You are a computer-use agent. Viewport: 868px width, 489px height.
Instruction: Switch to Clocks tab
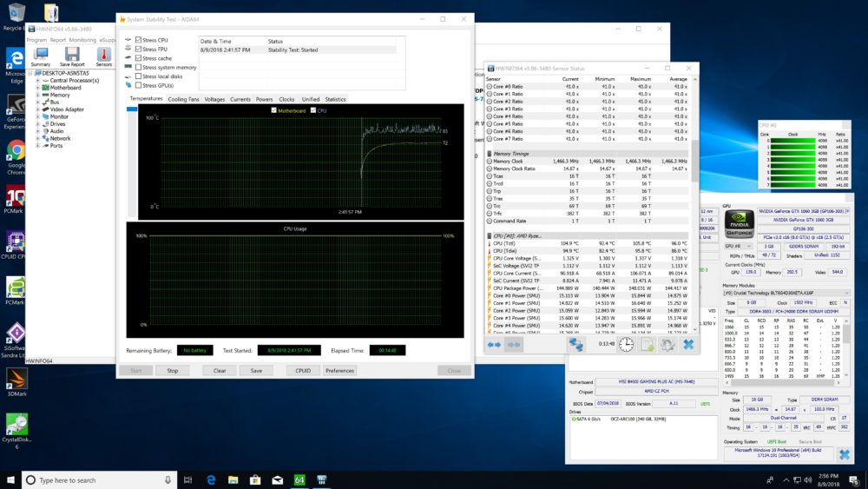coord(286,99)
